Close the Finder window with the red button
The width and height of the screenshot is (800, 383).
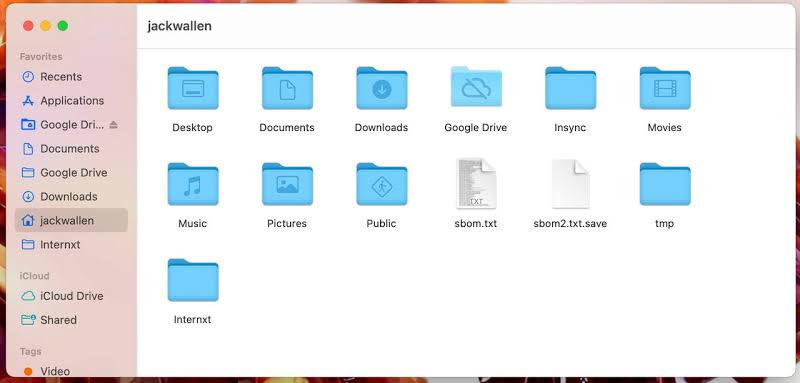(x=29, y=26)
